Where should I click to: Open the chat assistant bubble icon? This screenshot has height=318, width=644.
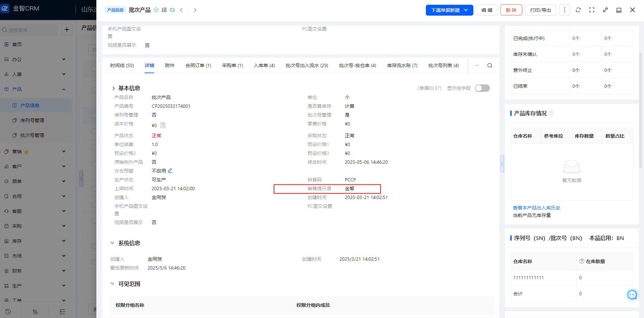click(x=632, y=295)
